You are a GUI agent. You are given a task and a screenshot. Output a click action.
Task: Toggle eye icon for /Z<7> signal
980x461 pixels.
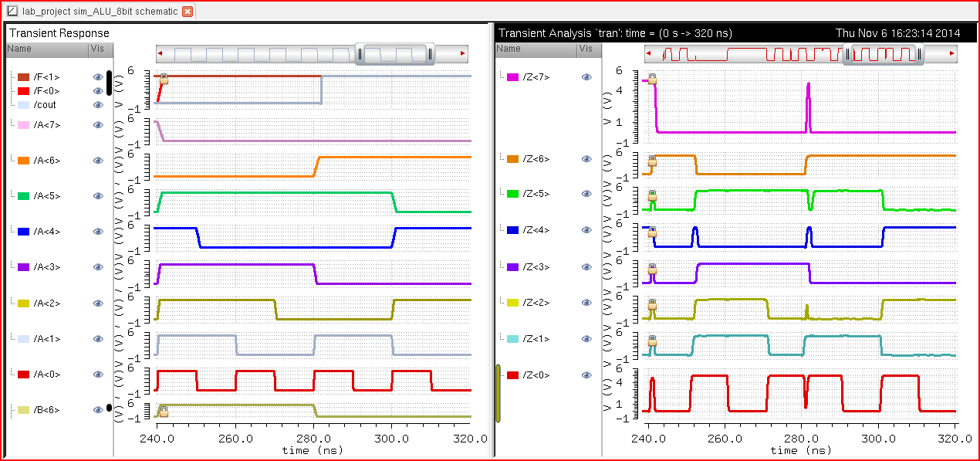(x=586, y=77)
